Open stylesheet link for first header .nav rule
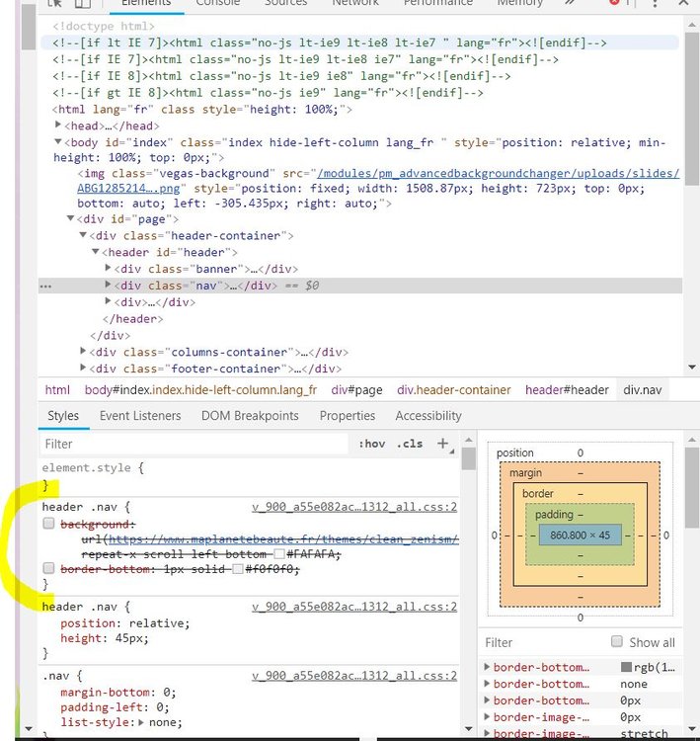Screen dimensions: 700x741 [354, 507]
